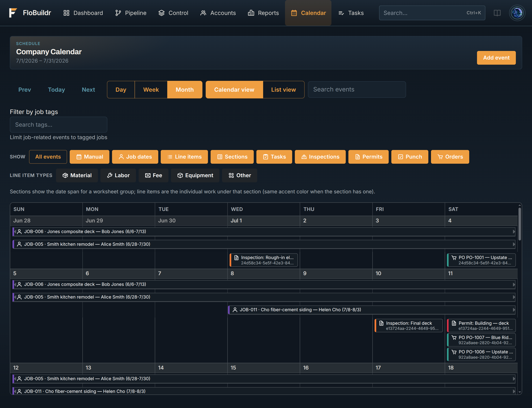The height and width of the screenshot is (408, 532).
Task: Switch to List view
Action: (283, 90)
